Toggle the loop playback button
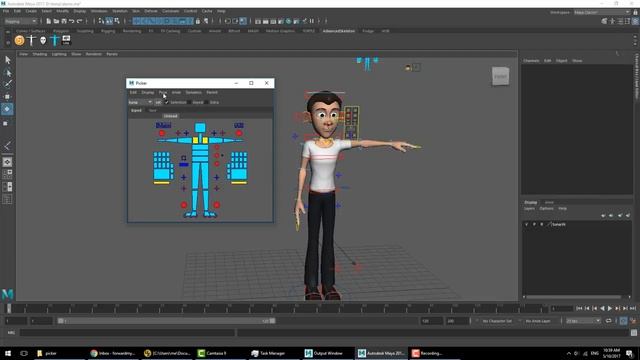This screenshot has height=360, width=640. coord(609,321)
